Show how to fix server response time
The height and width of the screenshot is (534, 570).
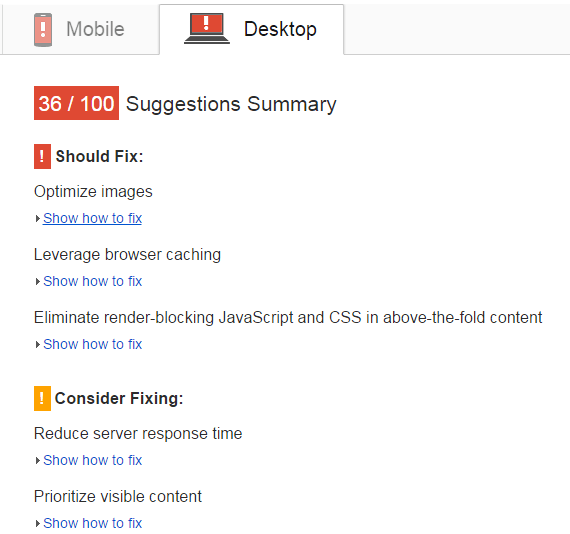(92, 460)
